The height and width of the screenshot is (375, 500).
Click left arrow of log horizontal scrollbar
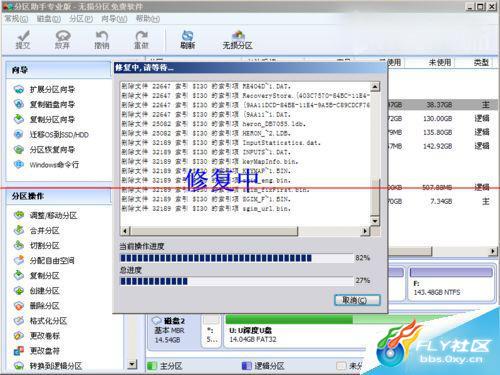click(x=125, y=231)
